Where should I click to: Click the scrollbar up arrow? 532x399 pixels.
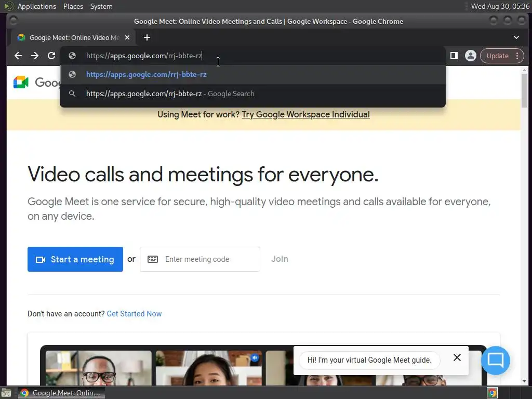click(x=524, y=70)
